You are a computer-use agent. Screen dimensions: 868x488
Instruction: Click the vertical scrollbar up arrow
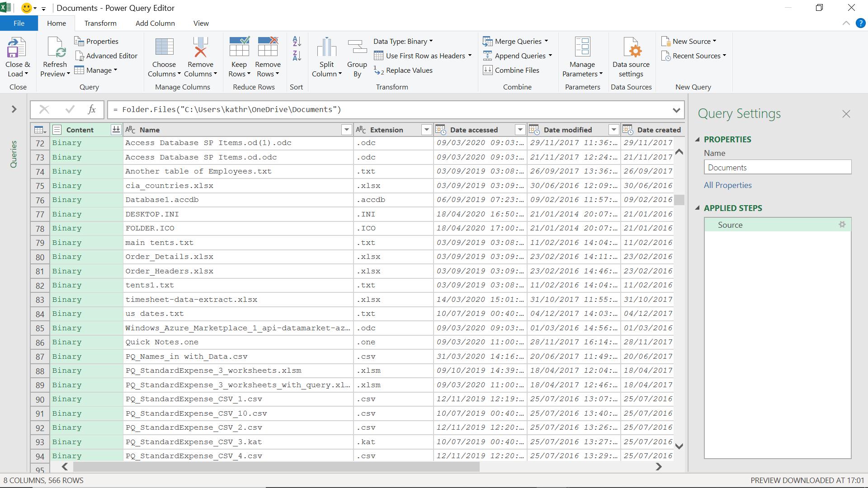point(679,152)
